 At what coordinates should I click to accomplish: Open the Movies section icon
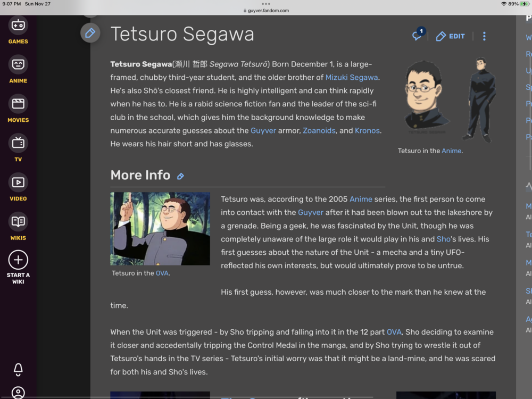tap(18, 104)
